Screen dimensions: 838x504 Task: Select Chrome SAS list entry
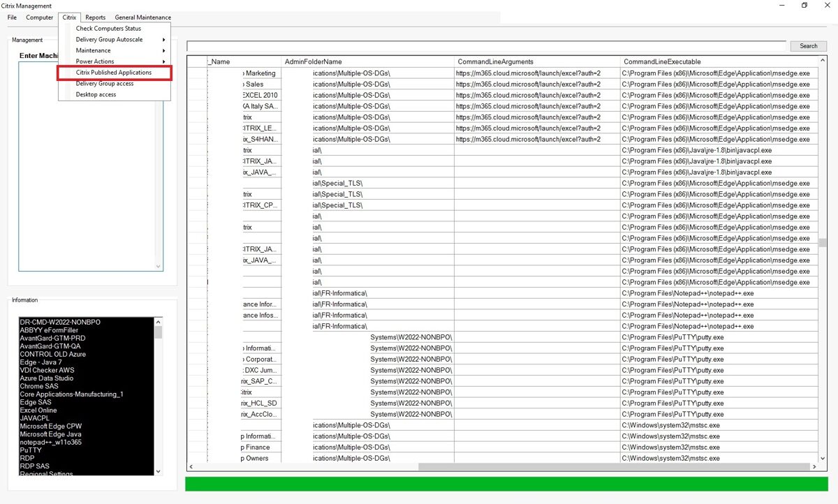click(39, 386)
